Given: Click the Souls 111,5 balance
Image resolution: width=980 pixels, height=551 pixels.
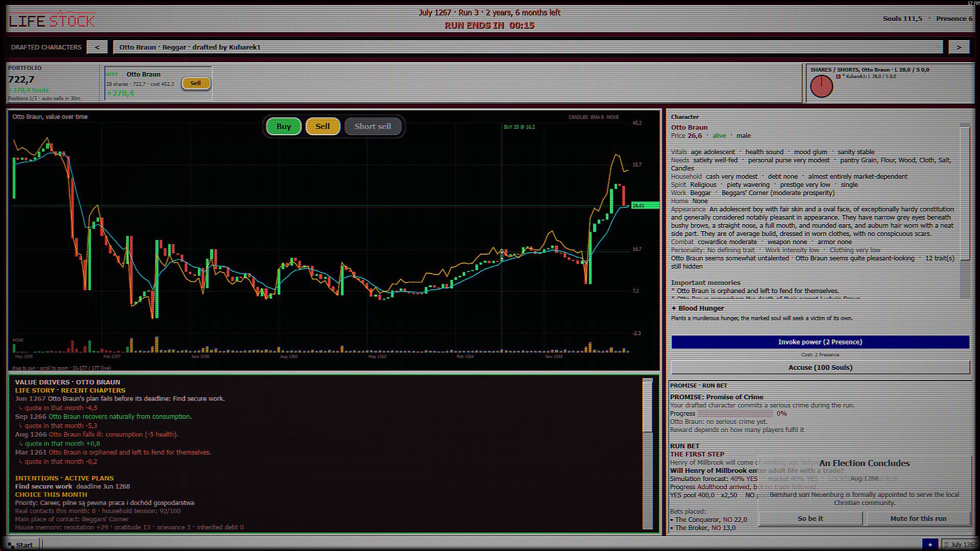Looking at the screenshot, I should pos(902,19).
